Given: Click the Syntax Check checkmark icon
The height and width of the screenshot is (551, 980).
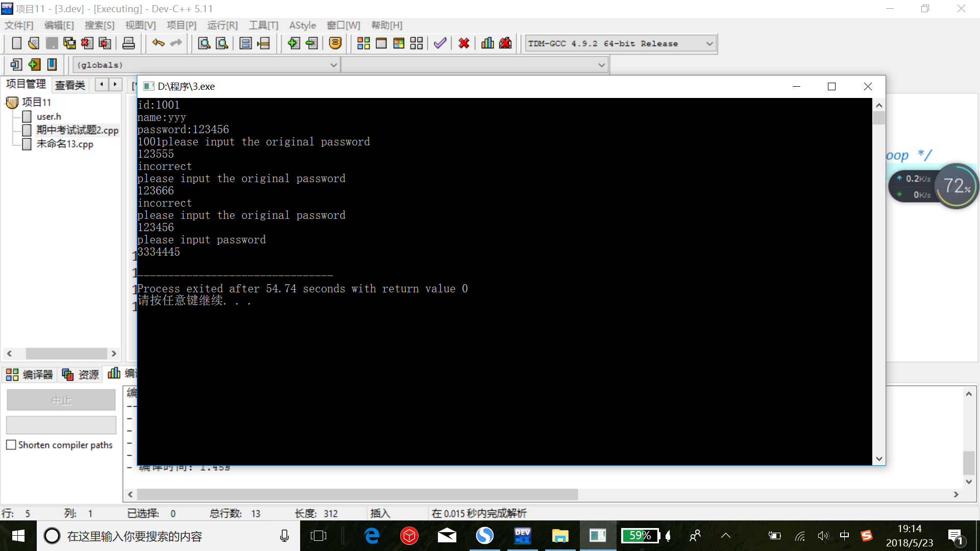Looking at the screenshot, I should tap(440, 43).
